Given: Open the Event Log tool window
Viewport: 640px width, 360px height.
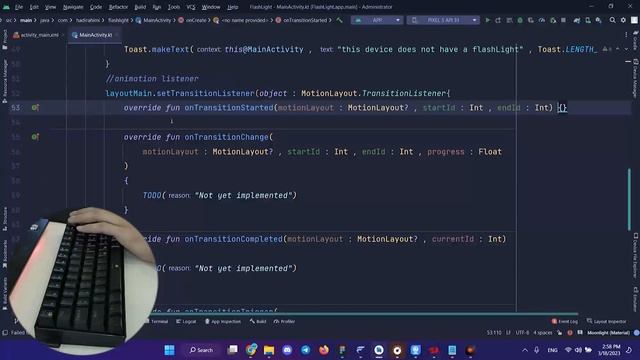Looking at the screenshot, I should (x=564, y=322).
